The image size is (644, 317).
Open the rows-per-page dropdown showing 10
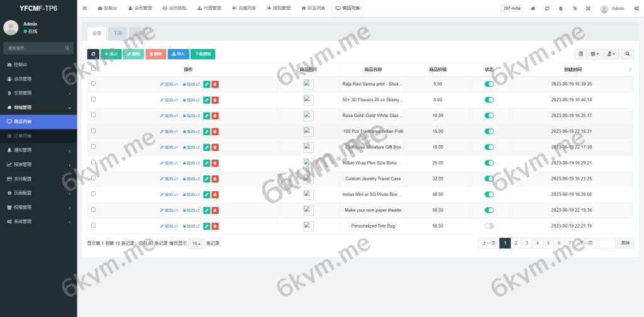[196, 243]
